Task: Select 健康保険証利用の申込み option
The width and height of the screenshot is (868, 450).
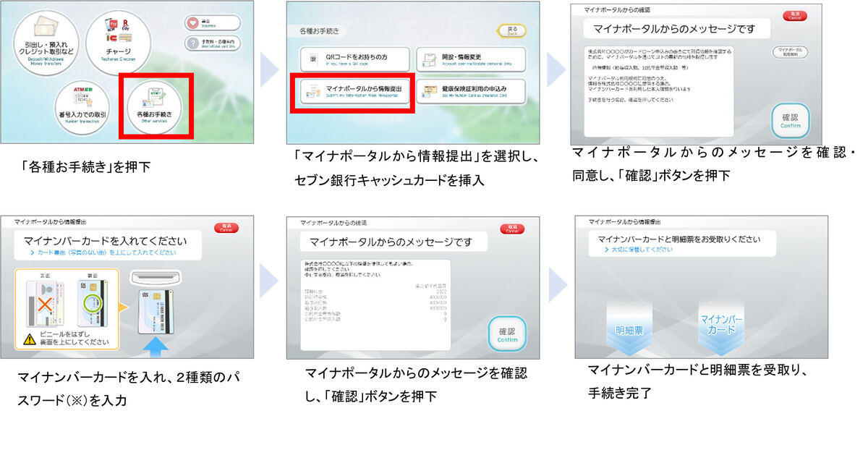Action: [x=472, y=90]
